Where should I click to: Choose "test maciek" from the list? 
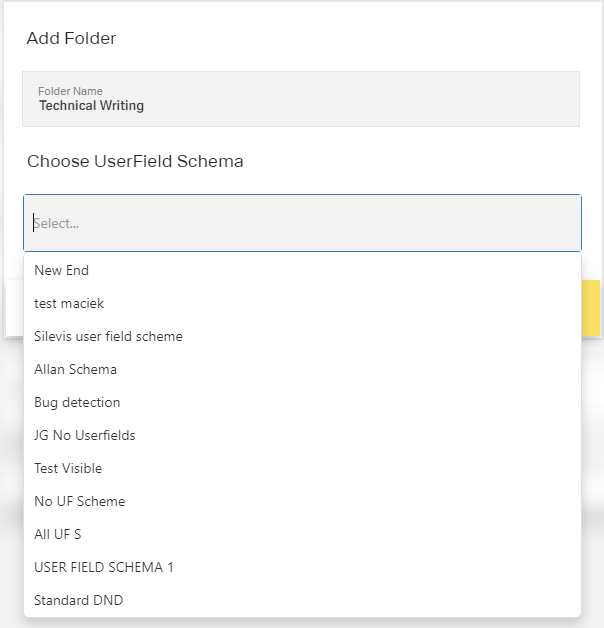pos(69,303)
